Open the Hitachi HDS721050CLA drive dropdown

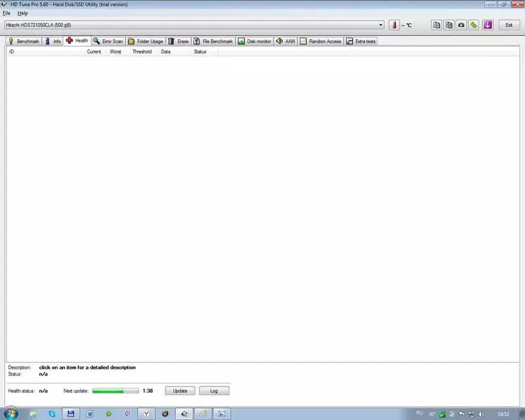point(194,25)
